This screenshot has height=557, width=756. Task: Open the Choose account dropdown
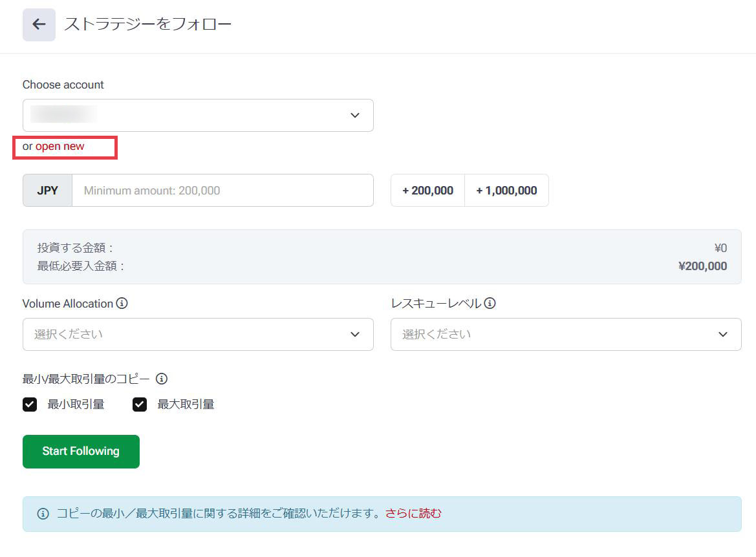tap(197, 115)
